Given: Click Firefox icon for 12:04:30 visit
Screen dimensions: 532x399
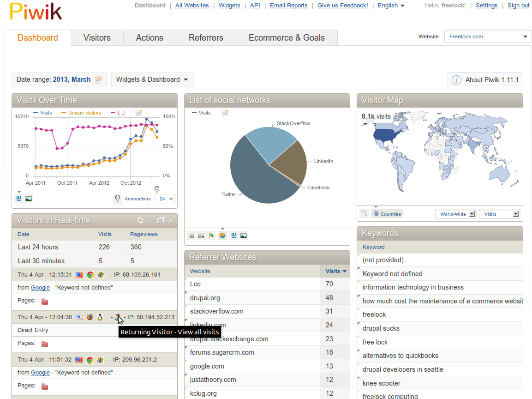Looking at the screenshot, I should 90,317.
